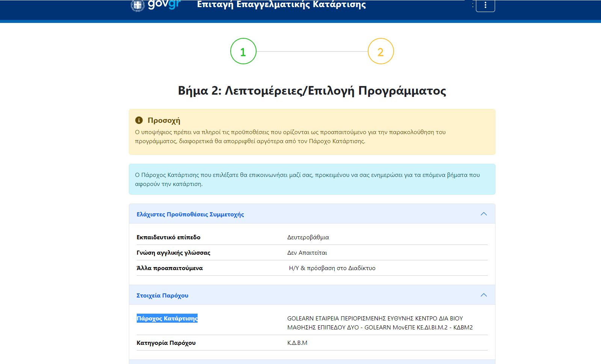This screenshot has width=601, height=364.
Task: Open the header title Επιταγή Επαγγελματικής Κατάρτισης
Action: coord(280,5)
